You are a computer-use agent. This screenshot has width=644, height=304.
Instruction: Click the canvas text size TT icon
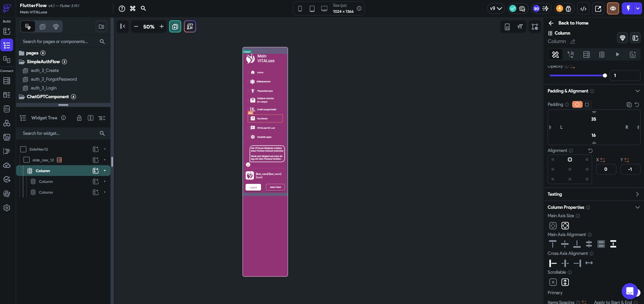[520, 27]
